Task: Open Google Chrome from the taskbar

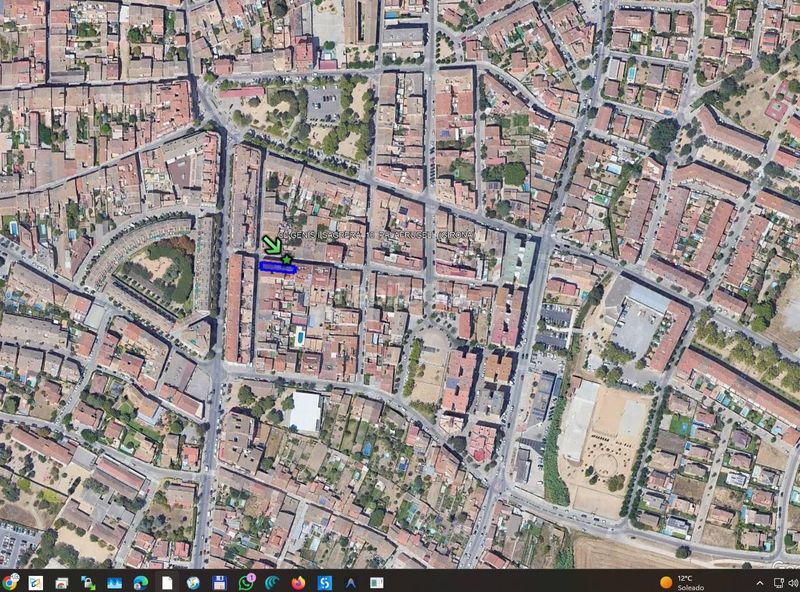Action: pyautogui.click(x=9, y=582)
